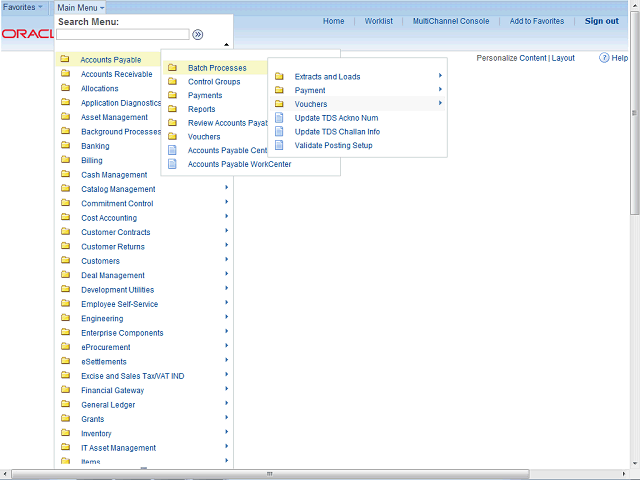The width and height of the screenshot is (640, 480).
Task: Click the Accounts Payable WorkCenter page icon
Action: [x=172, y=164]
